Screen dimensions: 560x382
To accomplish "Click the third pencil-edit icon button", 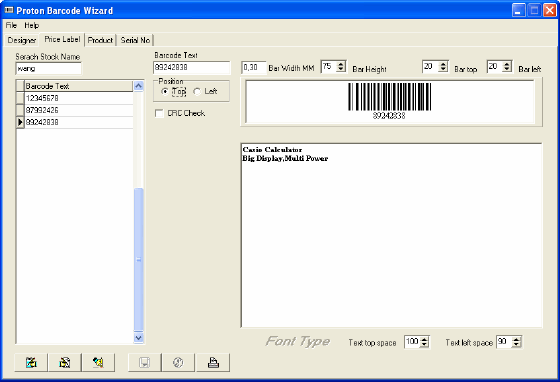I will [98, 362].
